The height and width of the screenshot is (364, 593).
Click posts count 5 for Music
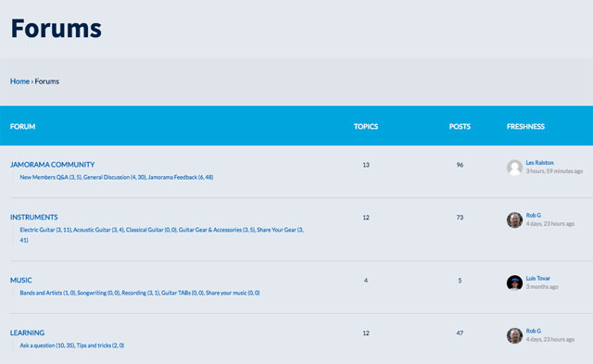460,281
